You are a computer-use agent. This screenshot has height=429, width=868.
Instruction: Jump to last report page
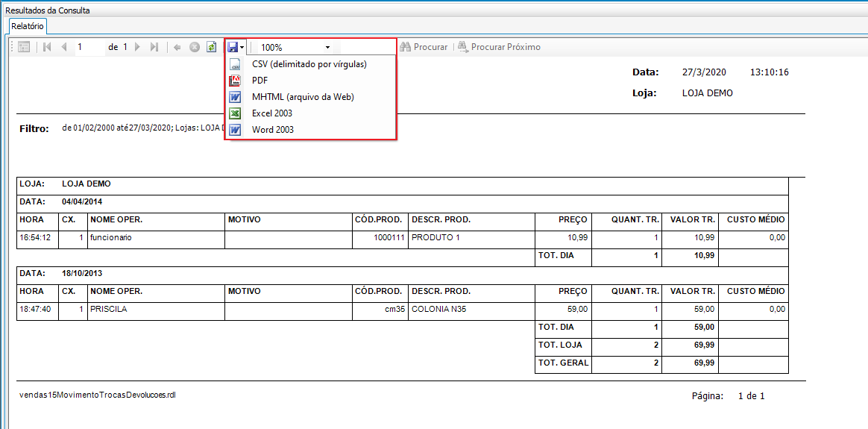(154, 48)
